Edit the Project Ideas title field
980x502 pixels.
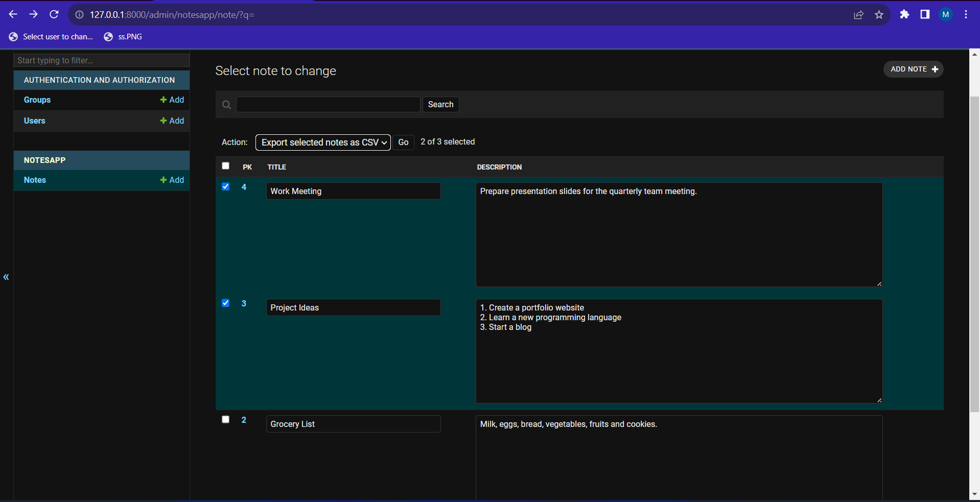tap(354, 308)
